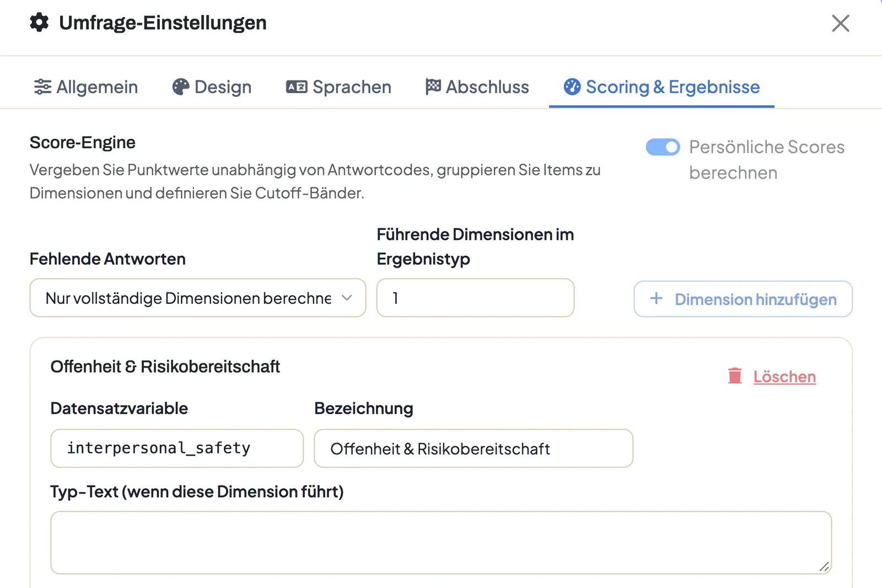Viewport: 882px width, 588px height.
Task: Click the checkered flag icon on Abschluss
Action: pos(433,87)
